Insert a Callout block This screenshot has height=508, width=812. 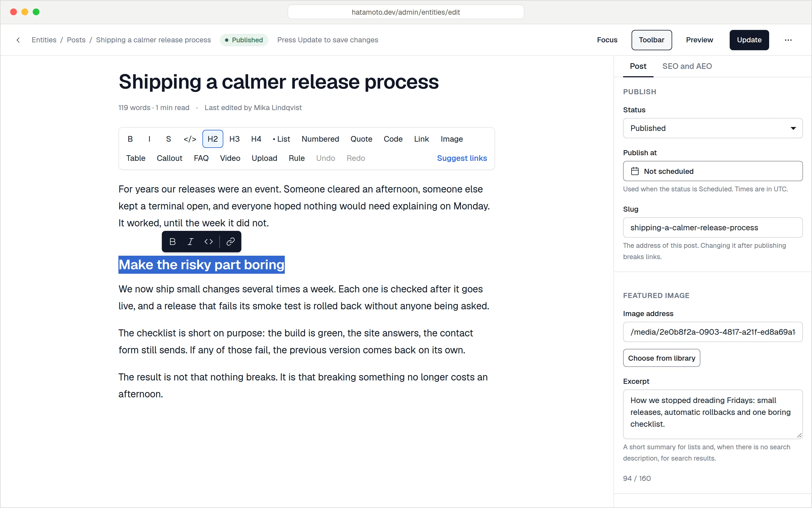tap(169, 158)
